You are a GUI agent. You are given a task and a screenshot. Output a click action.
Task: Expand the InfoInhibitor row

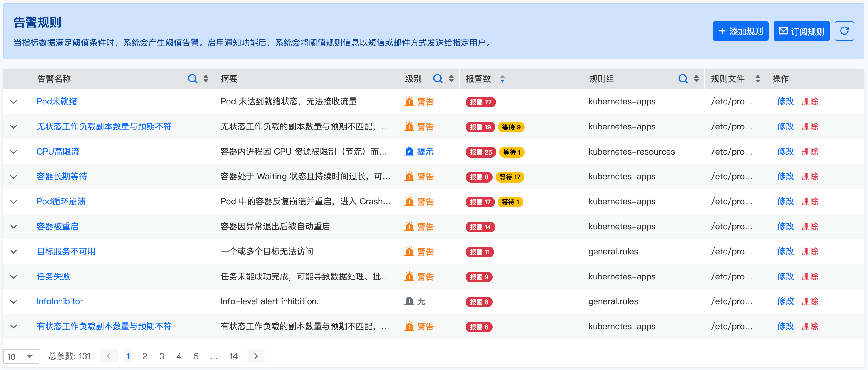click(x=14, y=301)
